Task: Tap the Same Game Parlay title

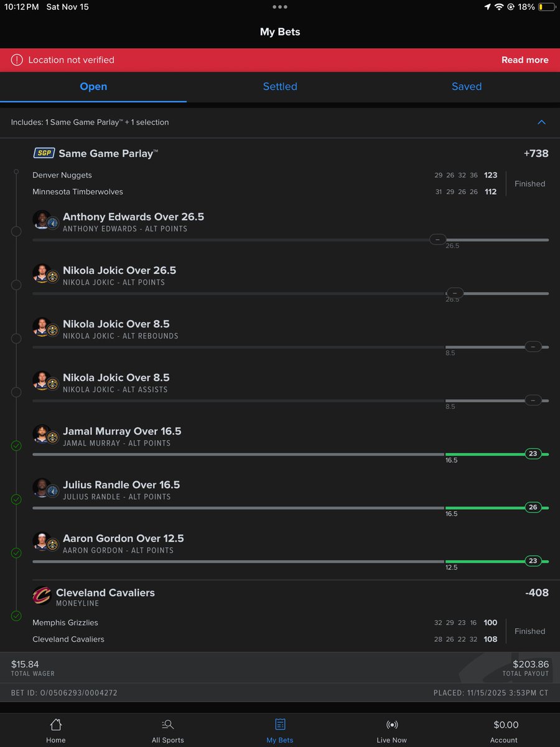Action: tap(108, 153)
